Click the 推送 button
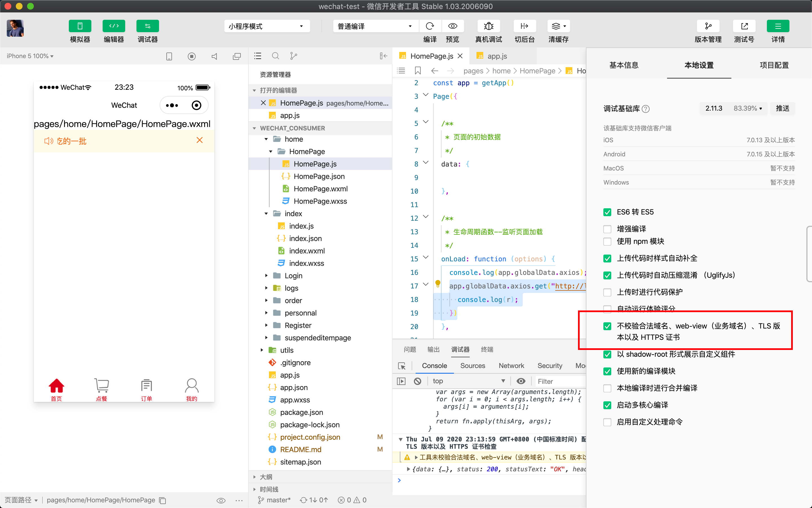Screen dimensions: 812x508 782,109
